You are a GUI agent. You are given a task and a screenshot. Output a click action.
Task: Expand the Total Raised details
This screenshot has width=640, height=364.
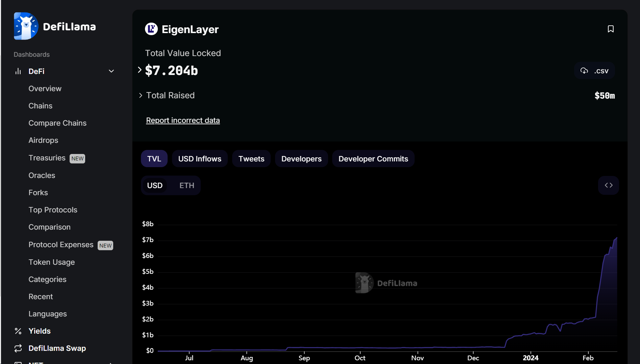141,96
